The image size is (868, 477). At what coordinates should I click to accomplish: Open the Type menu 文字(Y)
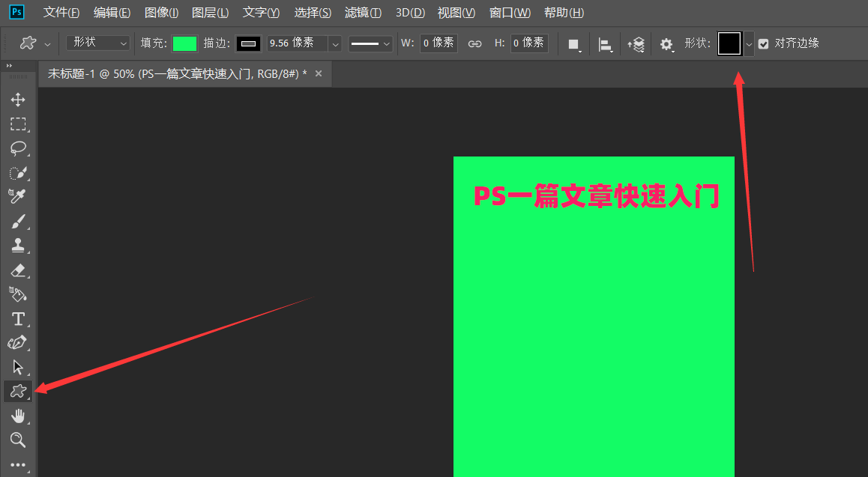click(x=261, y=12)
